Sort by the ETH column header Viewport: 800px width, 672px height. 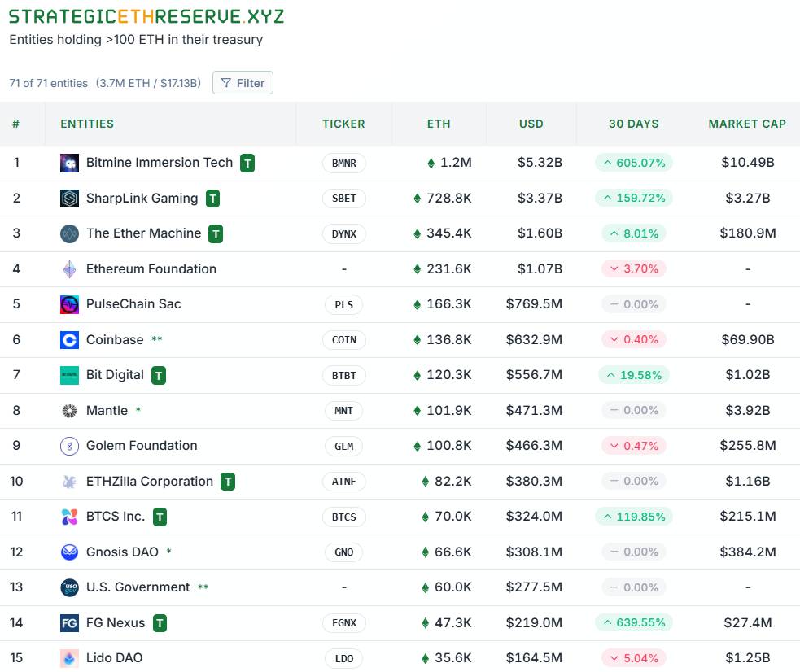coord(439,124)
